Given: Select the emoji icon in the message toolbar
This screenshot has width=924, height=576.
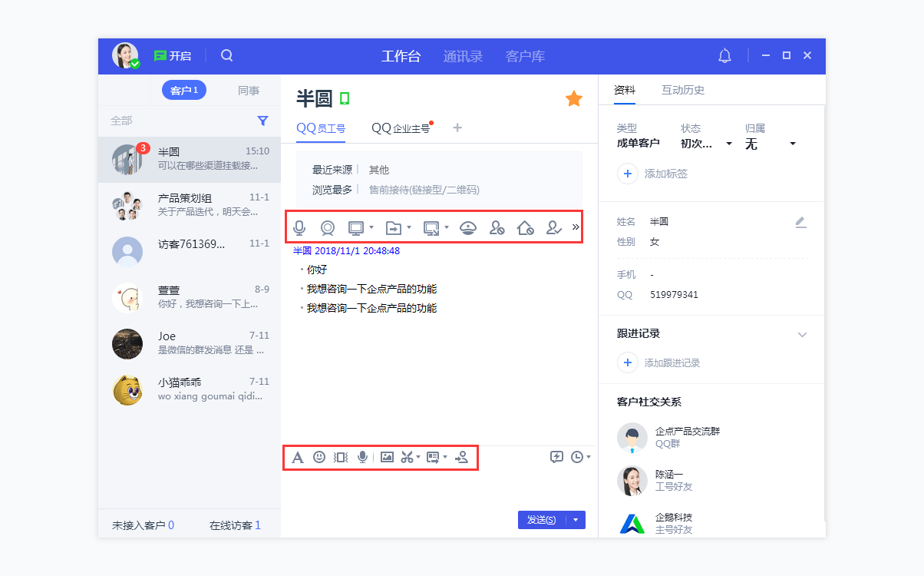Looking at the screenshot, I should pos(319,456).
